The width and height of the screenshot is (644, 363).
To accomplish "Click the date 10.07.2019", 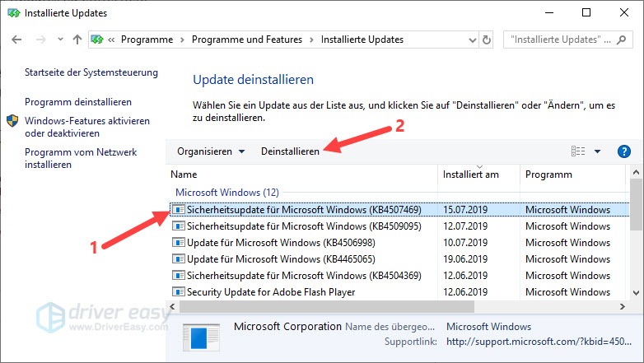I will [465, 243].
